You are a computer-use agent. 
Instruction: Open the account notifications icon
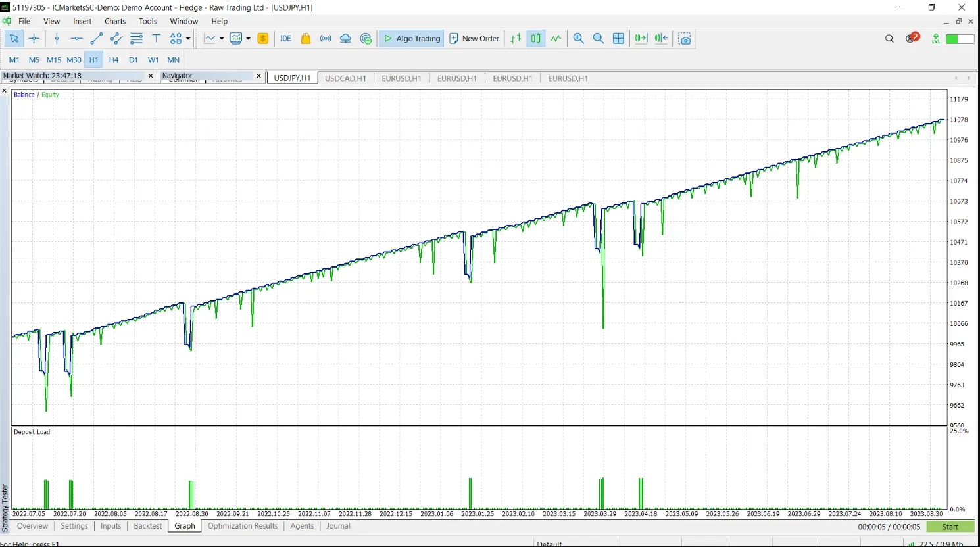(912, 38)
